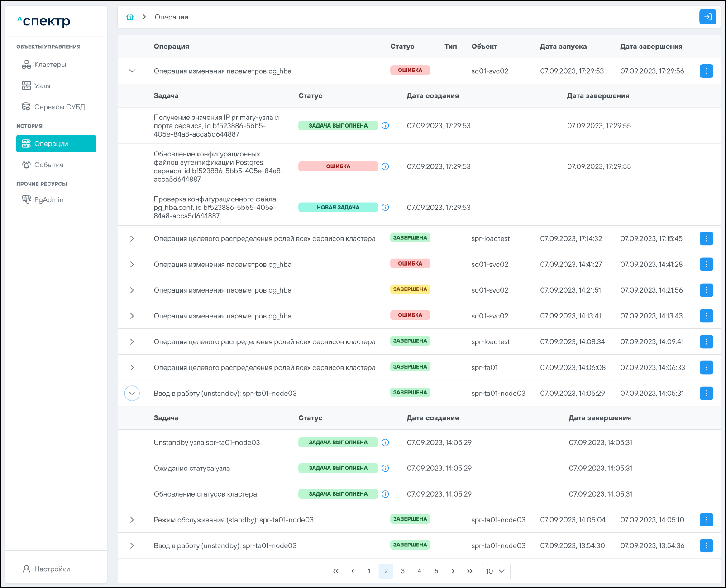Click the home icon in breadcrumb

coord(130,17)
